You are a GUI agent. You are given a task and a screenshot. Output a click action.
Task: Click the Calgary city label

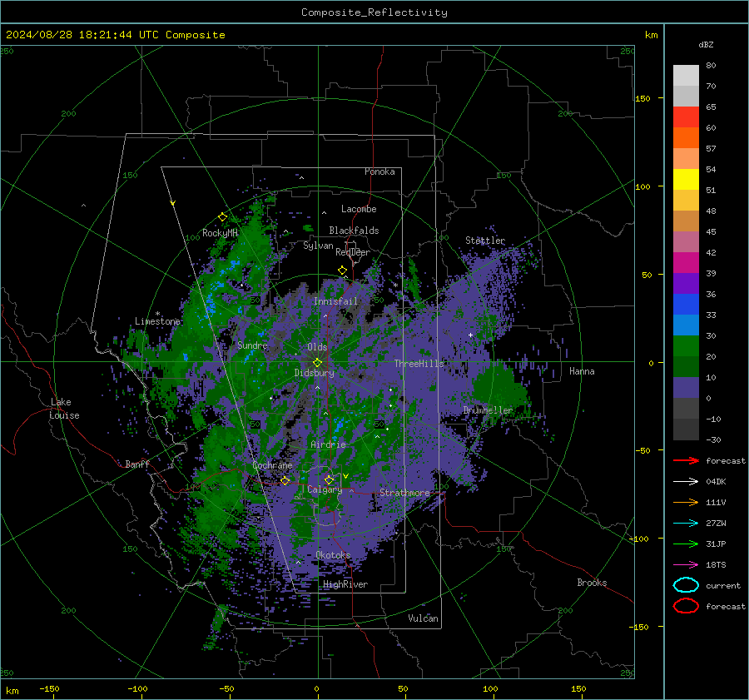coord(325,489)
